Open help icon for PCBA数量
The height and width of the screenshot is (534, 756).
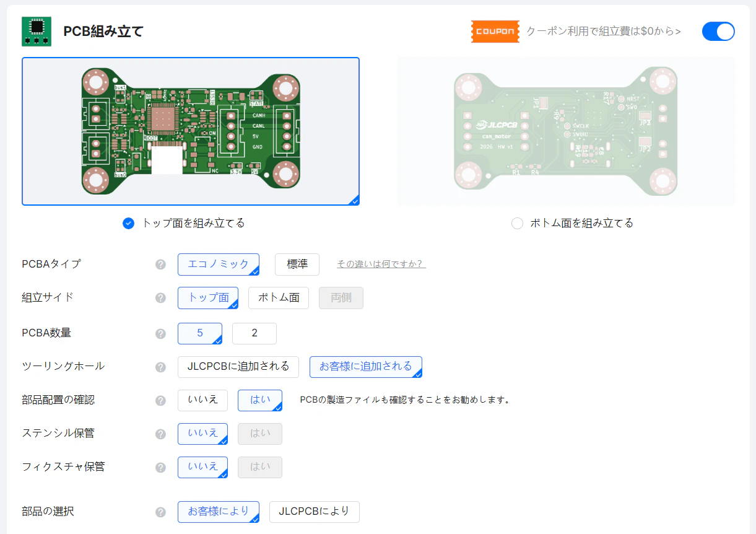pyautogui.click(x=160, y=334)
